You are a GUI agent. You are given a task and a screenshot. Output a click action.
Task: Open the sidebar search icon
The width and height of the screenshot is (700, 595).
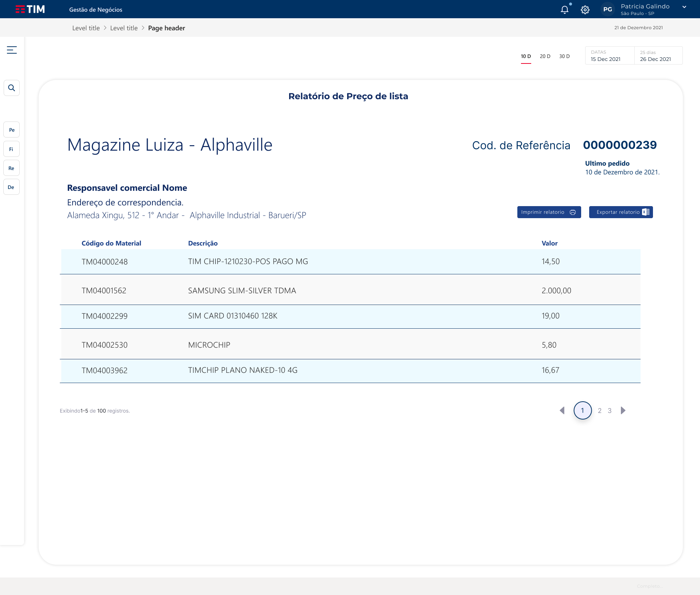click(x=12, y=88)
